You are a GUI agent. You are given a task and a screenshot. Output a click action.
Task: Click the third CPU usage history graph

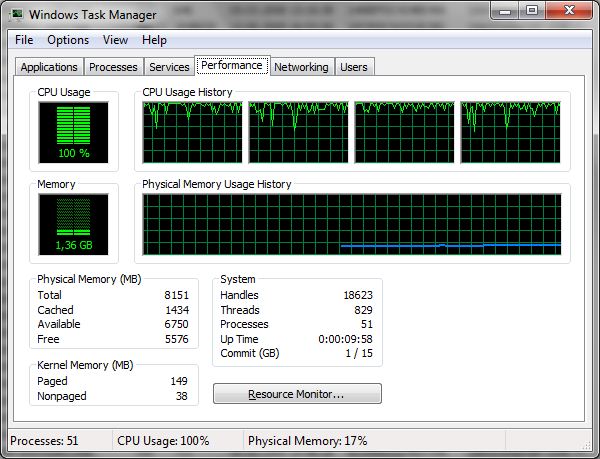[x=404, y=132]
